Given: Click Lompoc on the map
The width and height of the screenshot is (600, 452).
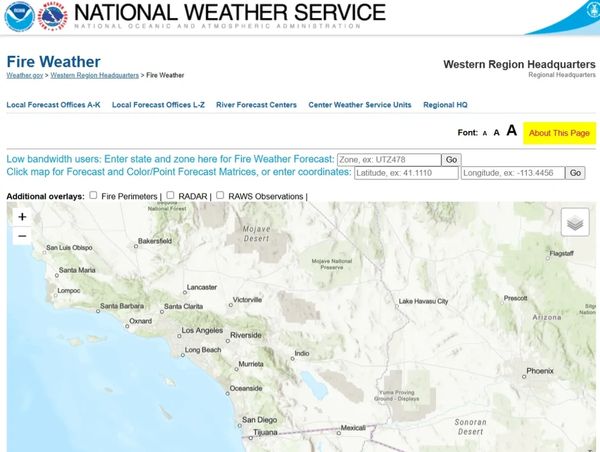Looking at the screenshot, I should (69, 290).
